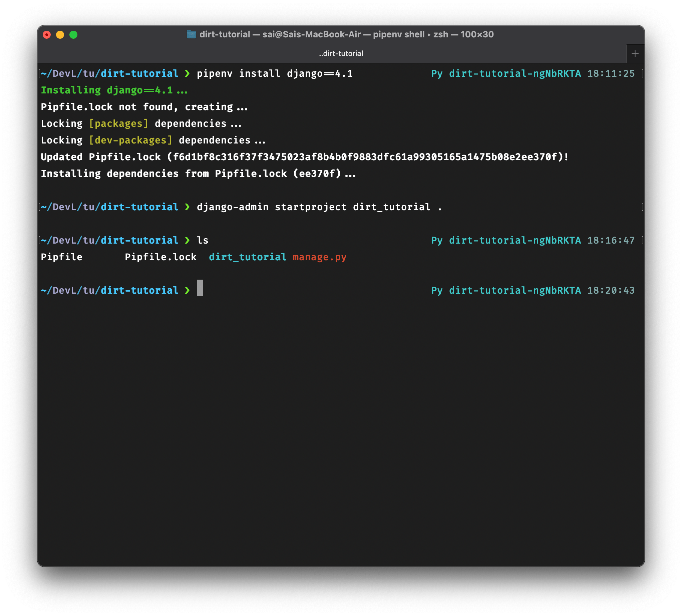This screenshot has height=616, width=682.
Task: Click the dirt_tutorial directory name in ls output
Action: coord(249,257)
